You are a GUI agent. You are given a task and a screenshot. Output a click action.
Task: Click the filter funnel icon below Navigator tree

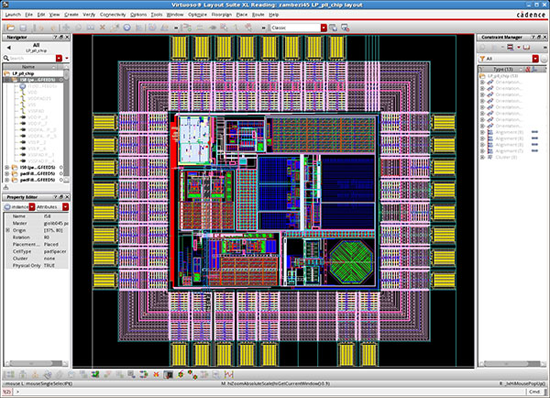(6, 188)
